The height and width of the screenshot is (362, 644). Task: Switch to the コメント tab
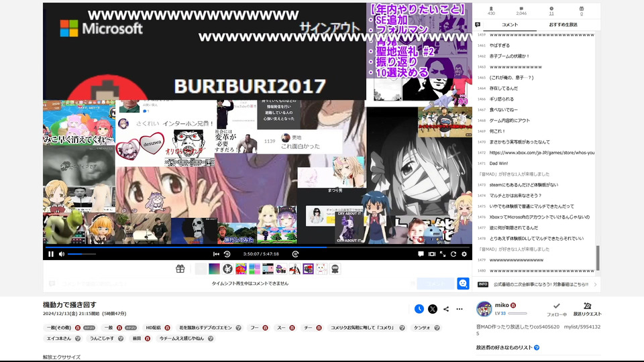pyautogui.click(x=510, y=25)
